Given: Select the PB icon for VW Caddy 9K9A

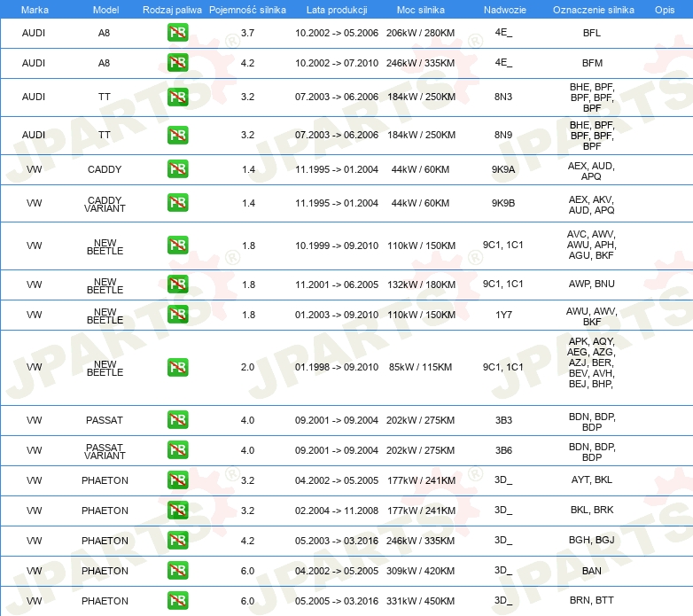Looking at the screenshot, I should 177,169.
